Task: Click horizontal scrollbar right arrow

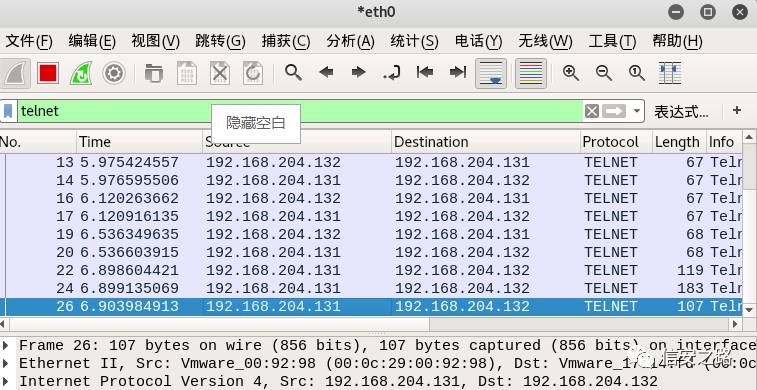Action: [x=735, y=324]
